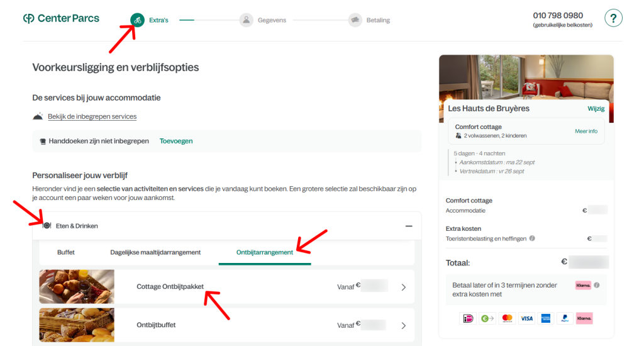Click the Les Hauts de Bruyères title
This screenshot has height=346, width=644.
coord(488,108)
